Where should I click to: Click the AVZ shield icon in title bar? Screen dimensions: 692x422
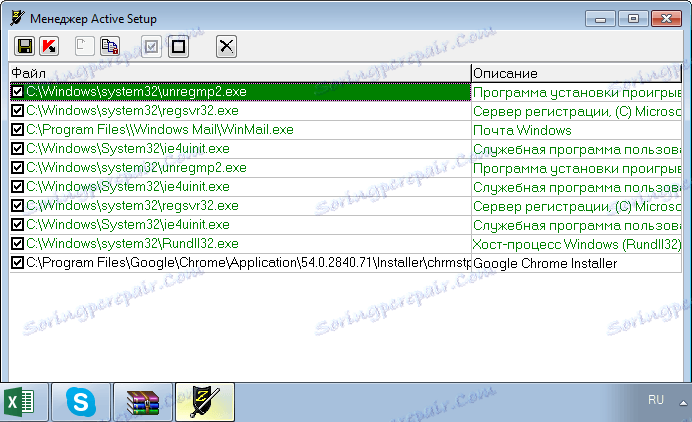(x=17, y=18)
